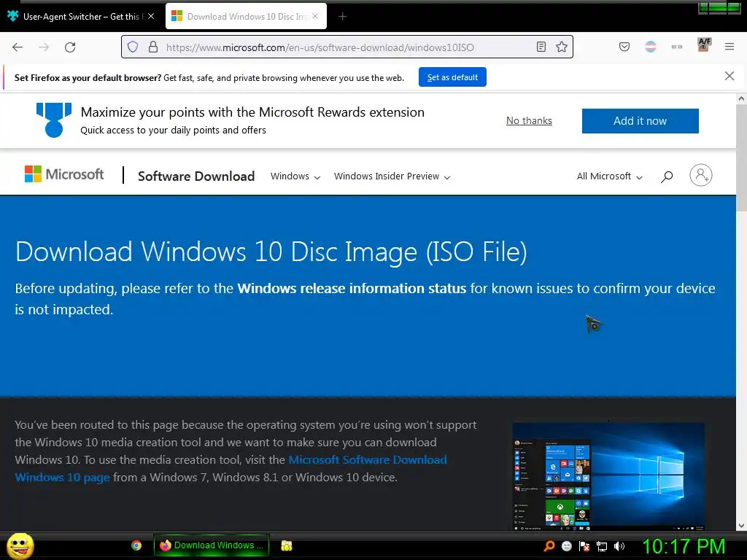Open the flag with red X tray icon
The height and width of the screenshot is (560, 747).
tap(584, 546)
